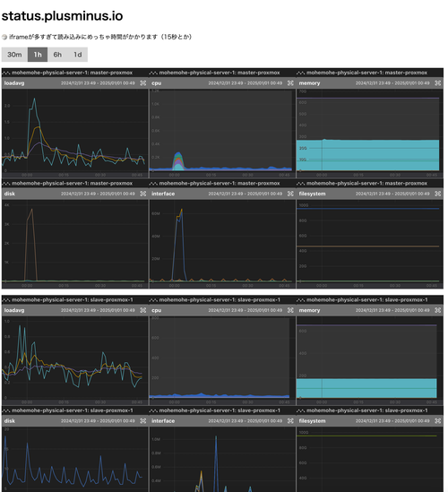Open fullscreen icon on slave-proxmox-1 interface graph
Screen dimensions: 448x492
(x=290, y=421)
